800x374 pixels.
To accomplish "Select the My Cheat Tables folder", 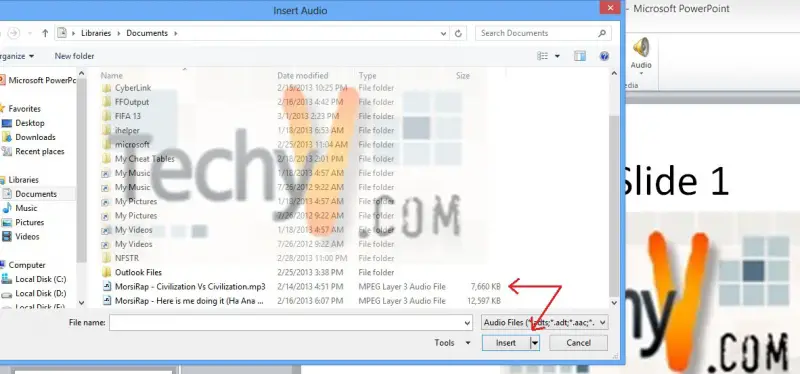I will pyautogui.click(x=144, y=159).
